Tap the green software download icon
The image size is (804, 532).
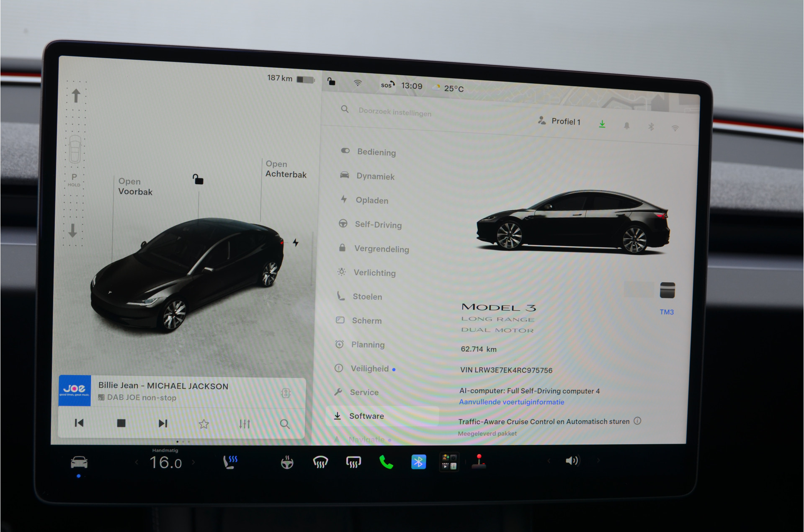602,124
